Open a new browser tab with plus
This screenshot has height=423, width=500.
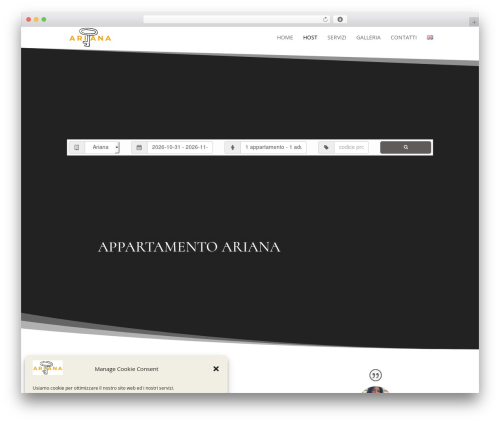[x=474, y=22]
